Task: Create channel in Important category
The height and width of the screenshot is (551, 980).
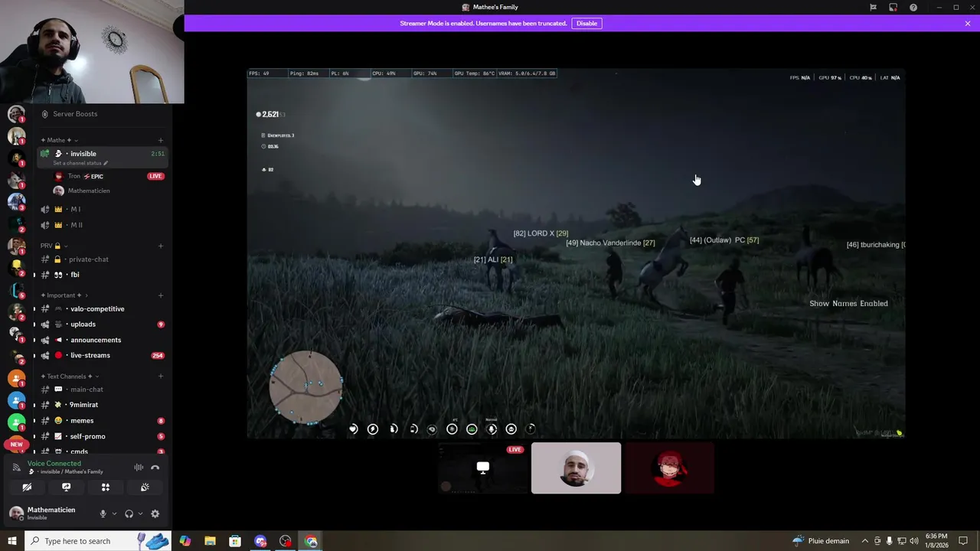Action: (x=161, y=295)
